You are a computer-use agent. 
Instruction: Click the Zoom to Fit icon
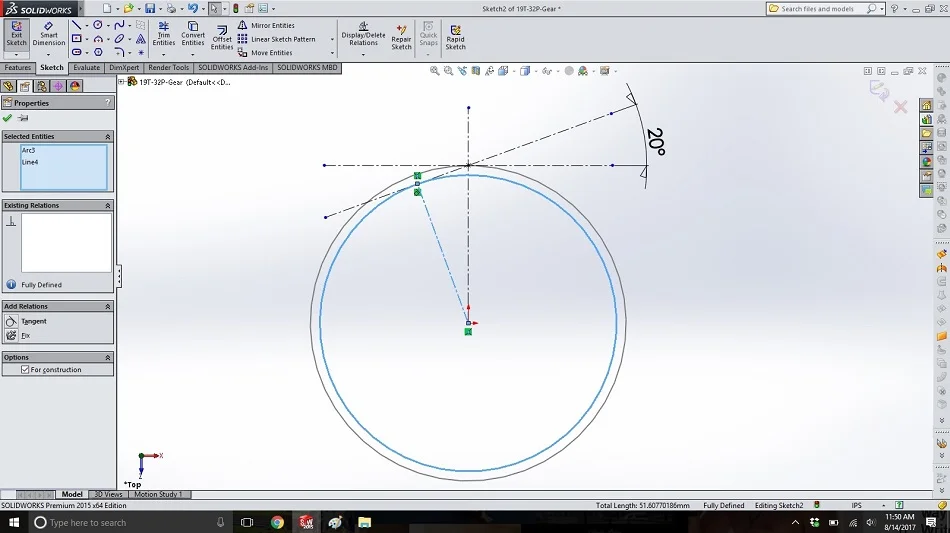pos(434,71)
